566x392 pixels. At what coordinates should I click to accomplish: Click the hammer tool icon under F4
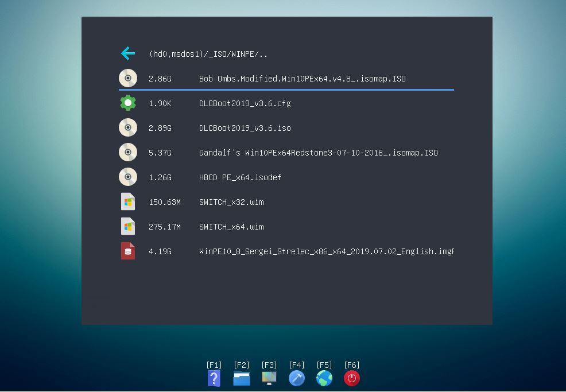click(297, 379)
